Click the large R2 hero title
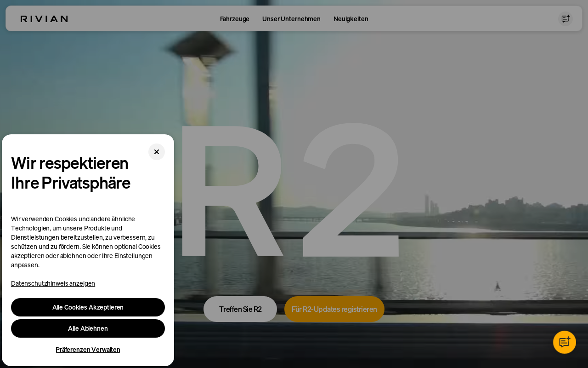The height and width of the screenshot is (368, 588). click(x=290, y=190)
